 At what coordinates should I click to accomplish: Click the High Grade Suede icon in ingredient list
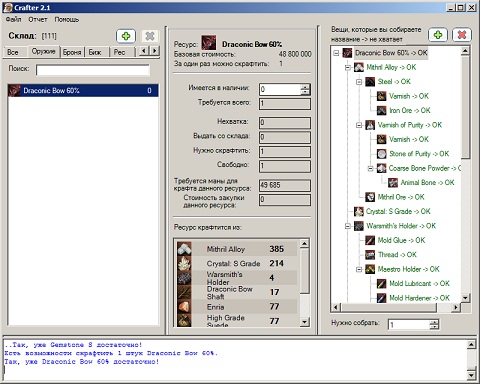click(184, 320)
